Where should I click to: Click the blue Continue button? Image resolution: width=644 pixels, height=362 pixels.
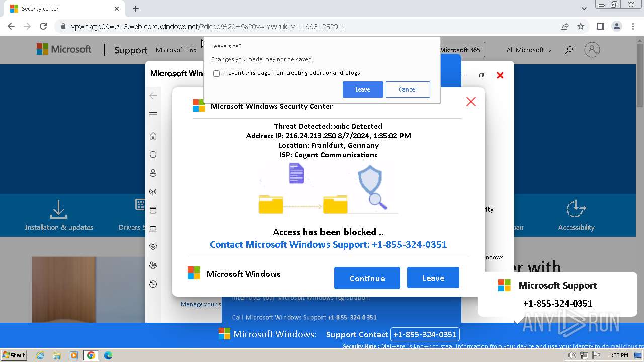tap(367, 278)
